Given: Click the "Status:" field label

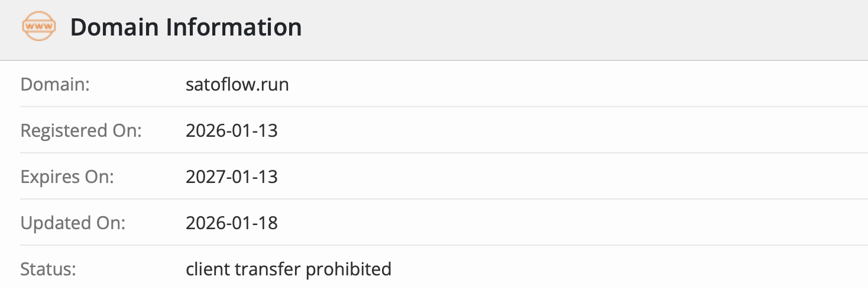Looking at the screenshot, I should point(48,269).
